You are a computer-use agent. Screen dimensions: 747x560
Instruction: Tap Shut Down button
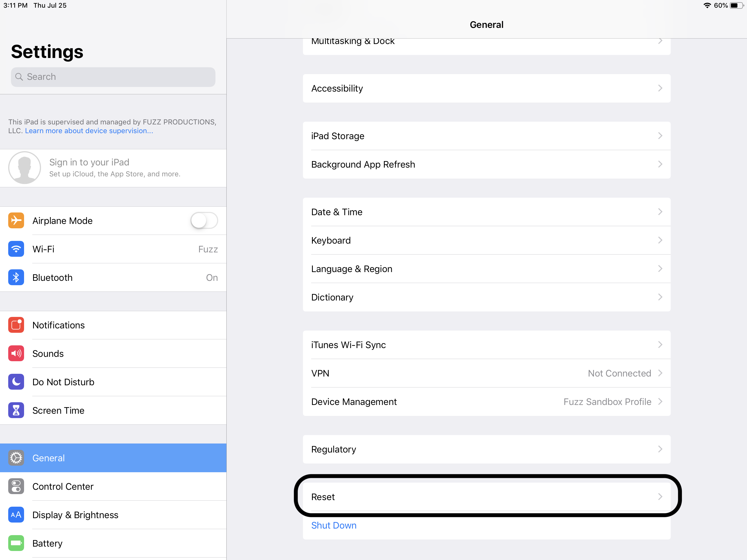point(334,525)
